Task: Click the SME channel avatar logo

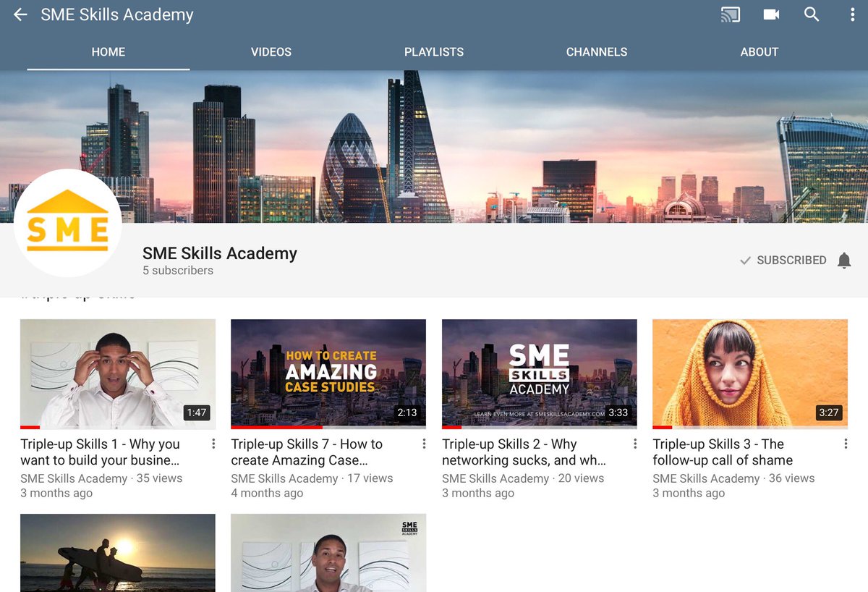Action: point(67,222)
